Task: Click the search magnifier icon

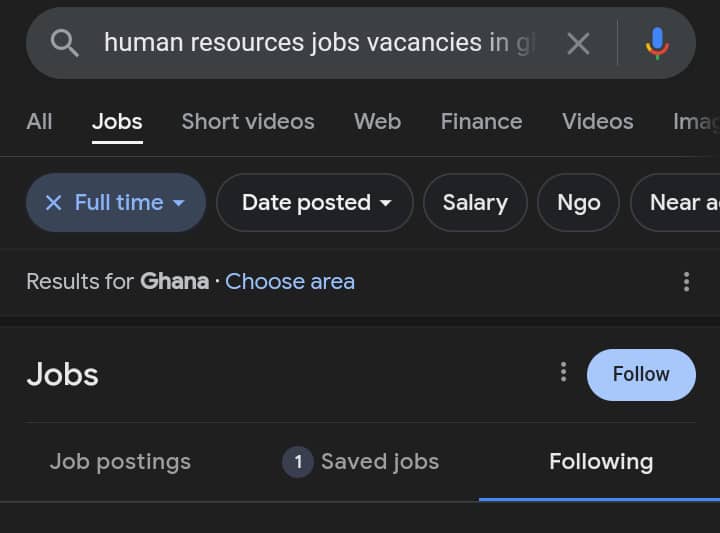Action: coord(65,43)
